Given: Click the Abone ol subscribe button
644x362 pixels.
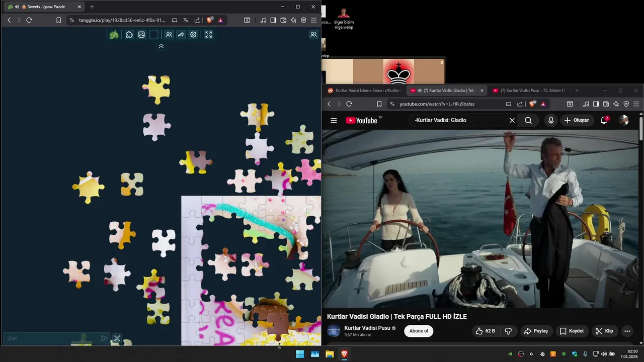Looking at the screenshot, I should [x=419, y=331].
